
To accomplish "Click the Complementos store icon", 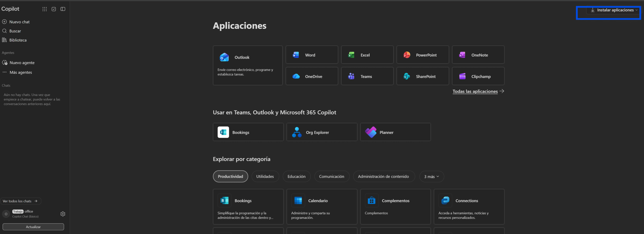I will click(x=372, y=201).
